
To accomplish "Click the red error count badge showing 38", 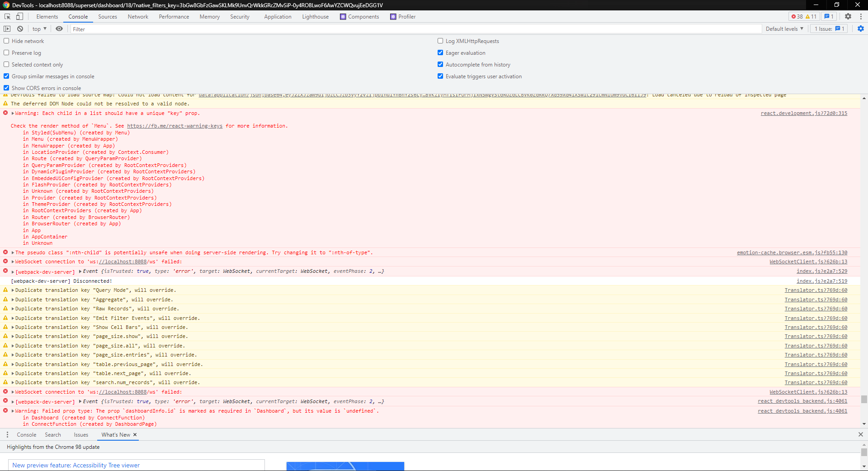I will [x=797, y=16].
